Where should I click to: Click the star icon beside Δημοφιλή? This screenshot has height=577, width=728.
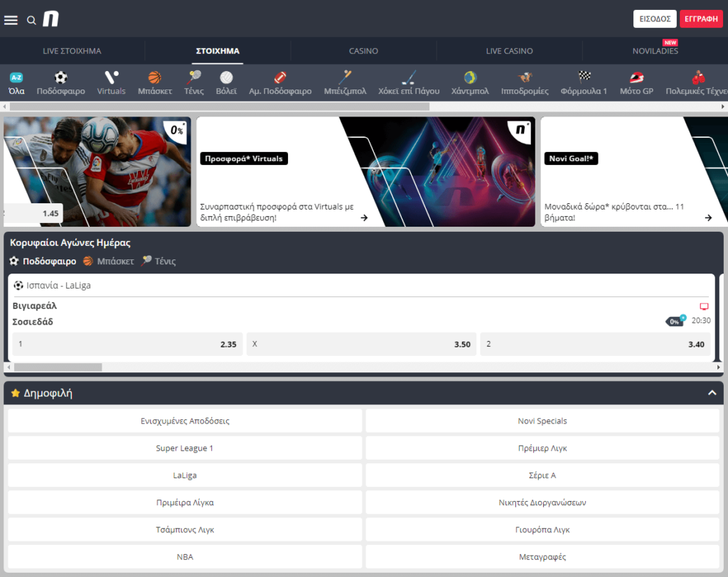(16, 393)
